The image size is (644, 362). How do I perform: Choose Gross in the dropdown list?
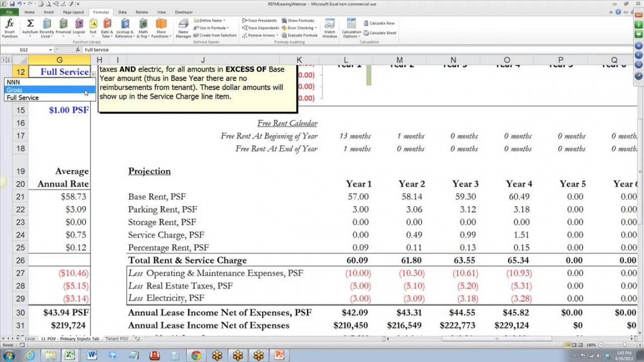click(x=15, y=90)
